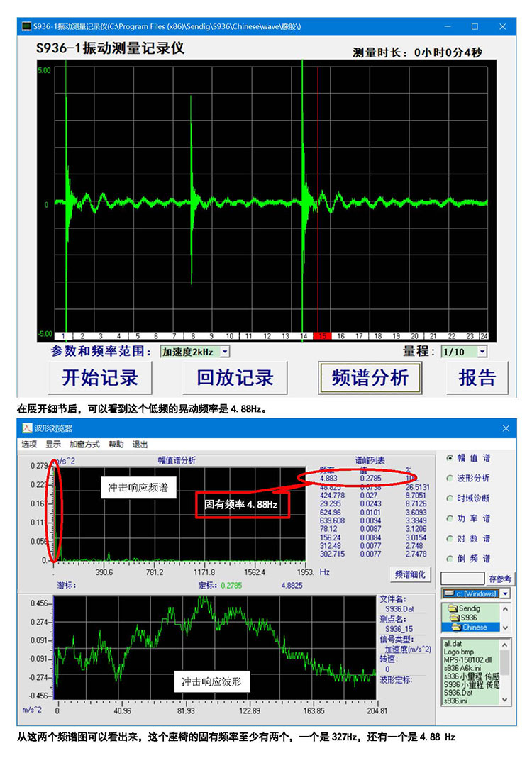Open the Sendig folder in directory tree
Viewport: 532px width, 758px height.
click(468, 608)
